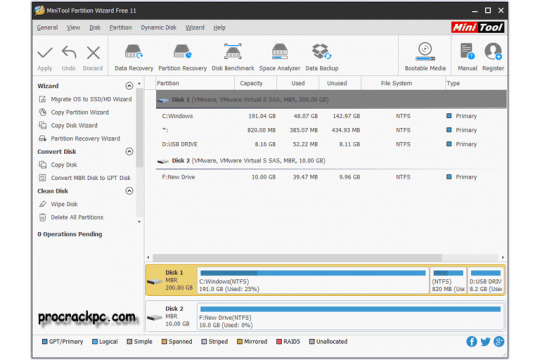Choose Delete All Partitions
The height and width of the screenshot is (360, 540).
point(77,217)
